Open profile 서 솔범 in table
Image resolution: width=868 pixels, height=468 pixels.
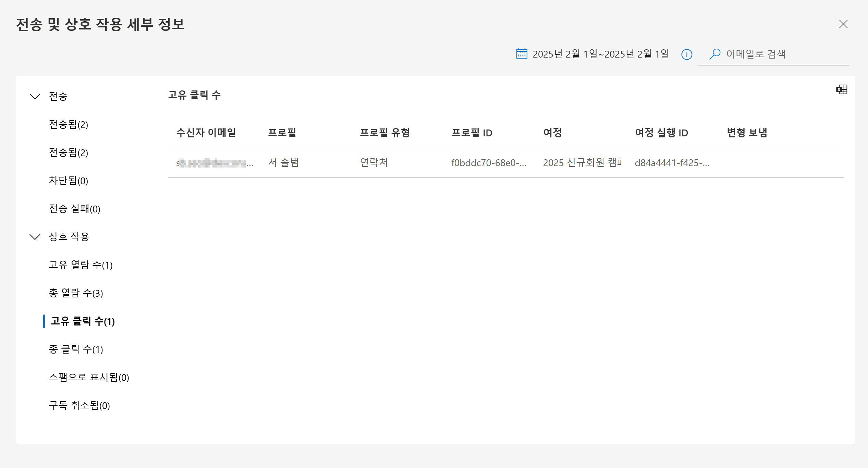point(283,162)
